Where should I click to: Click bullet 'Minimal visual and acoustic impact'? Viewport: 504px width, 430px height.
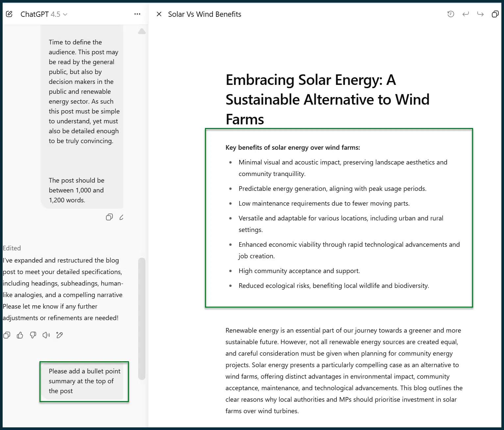(x=343, y=168)
